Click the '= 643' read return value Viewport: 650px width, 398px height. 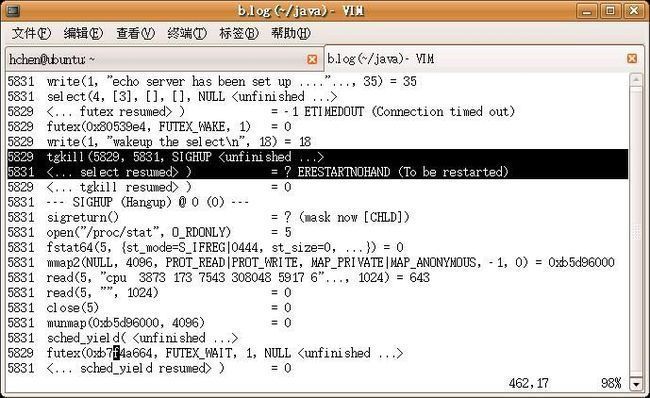[413, 277]
